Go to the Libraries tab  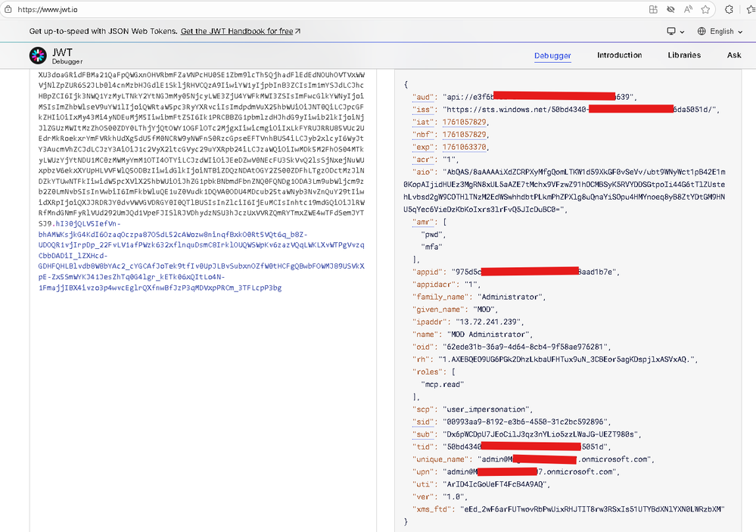684,55
